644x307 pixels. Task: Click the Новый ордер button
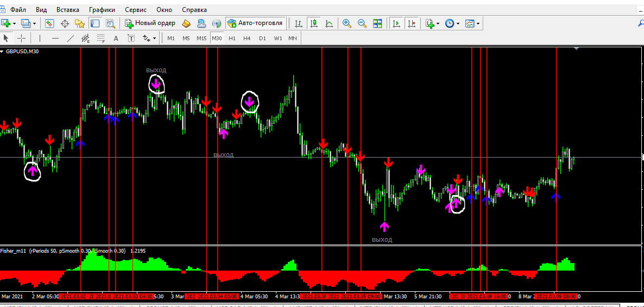pyautogui.click(x=150, y=23)
